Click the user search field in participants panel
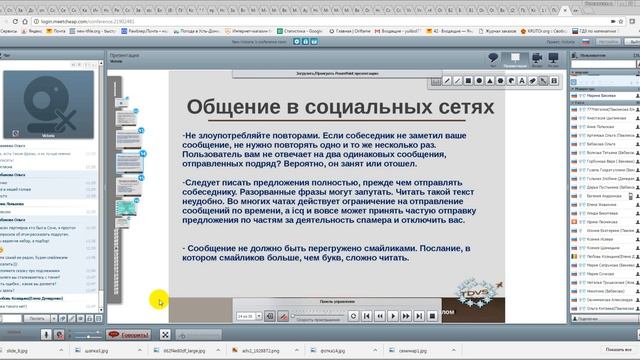Viewport: 640px width, 360px height. click(x=603, y=64)
